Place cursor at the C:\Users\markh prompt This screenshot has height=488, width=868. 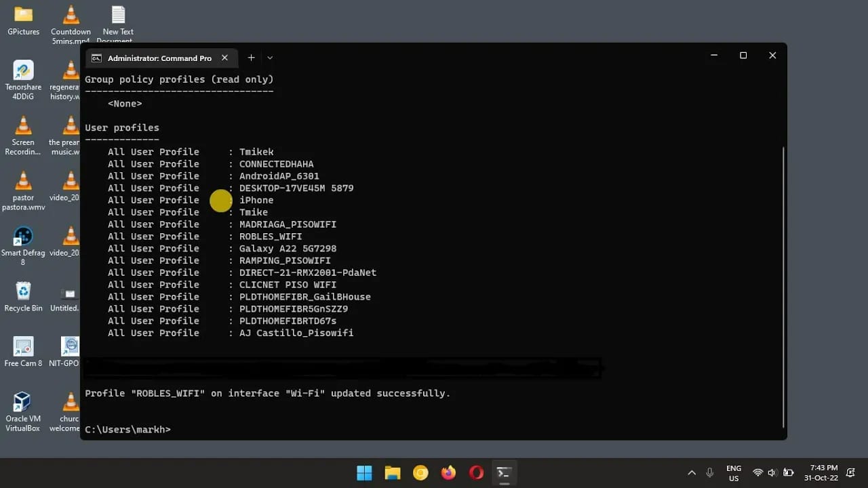[176, 429]
